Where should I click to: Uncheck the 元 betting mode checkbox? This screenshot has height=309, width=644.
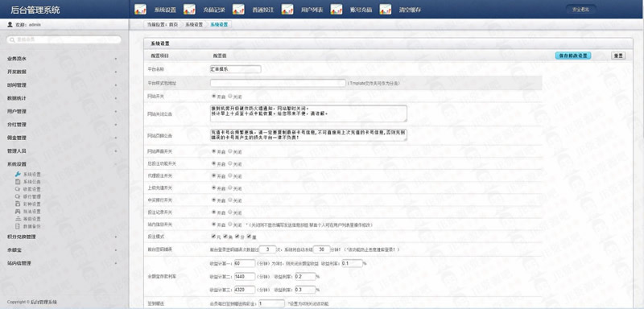click(213, 237)
